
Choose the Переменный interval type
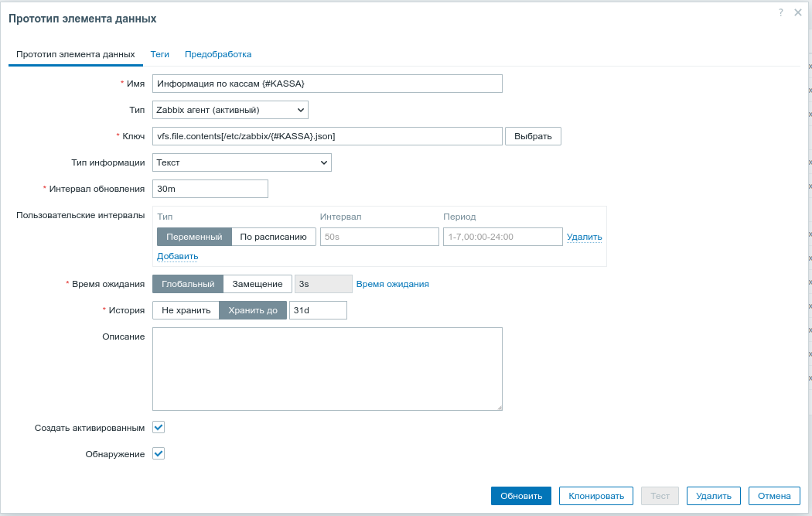click(x=194, y=237)
